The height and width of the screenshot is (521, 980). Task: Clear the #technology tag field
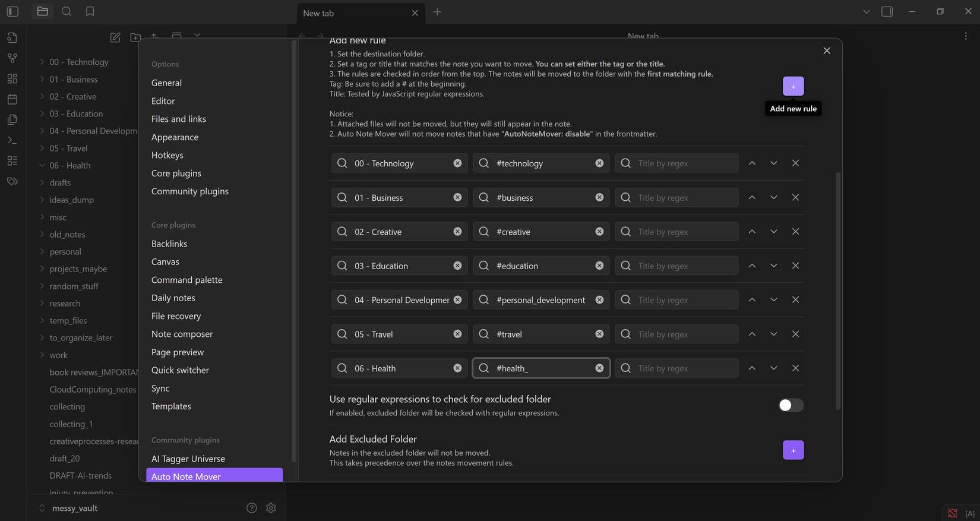tap(599, 163)
